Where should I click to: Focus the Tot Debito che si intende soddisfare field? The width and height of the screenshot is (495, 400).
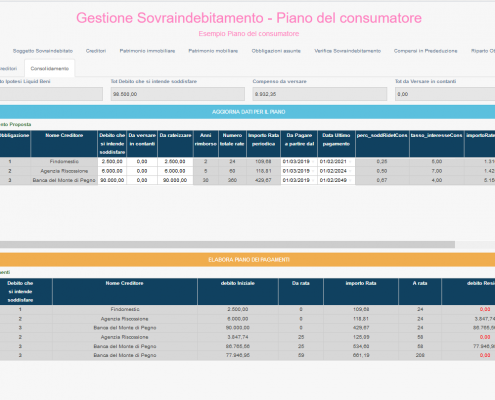pyautogui.click(x=178, y=94)
